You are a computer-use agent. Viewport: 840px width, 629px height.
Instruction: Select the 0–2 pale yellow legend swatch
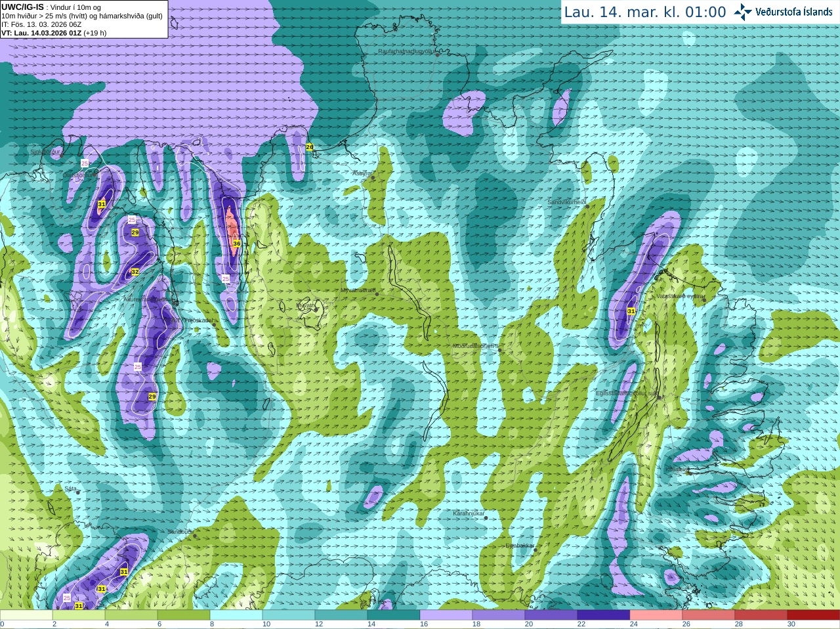point(26,615)
